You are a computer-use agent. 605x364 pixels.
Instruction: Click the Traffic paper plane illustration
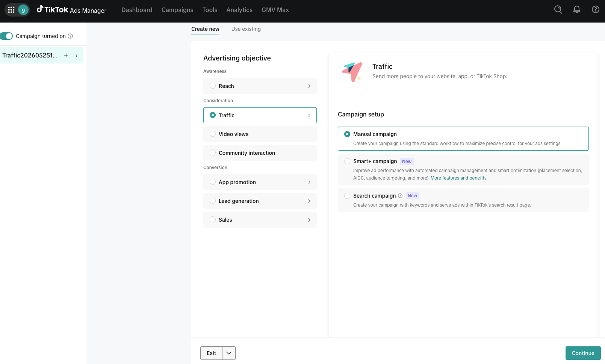click(352, 72)
